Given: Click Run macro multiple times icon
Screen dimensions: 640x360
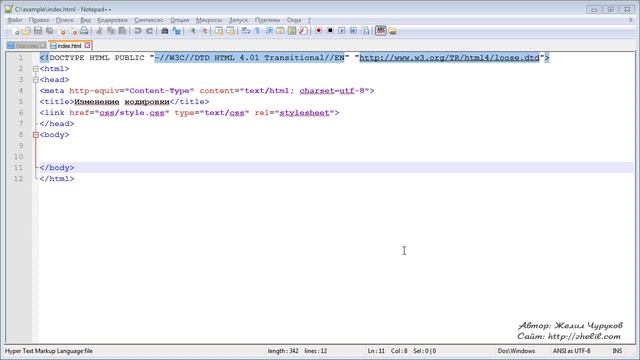Looking at the screenshot, I should pyautogui.click(x=353, y=31).
